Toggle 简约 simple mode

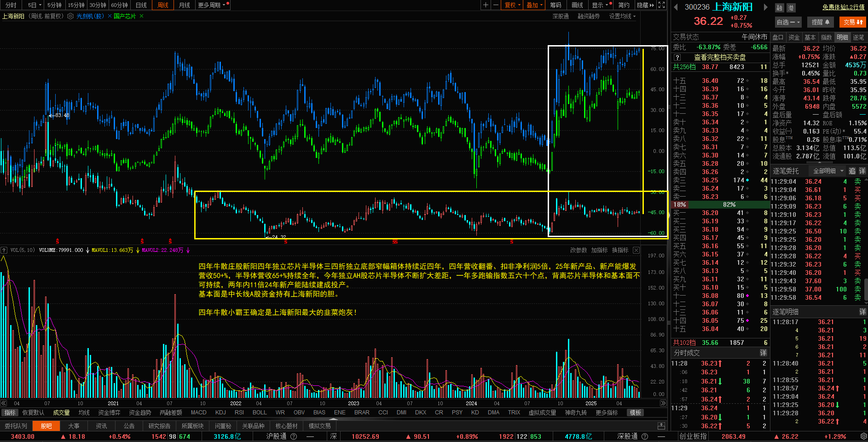tap(624, 5)
